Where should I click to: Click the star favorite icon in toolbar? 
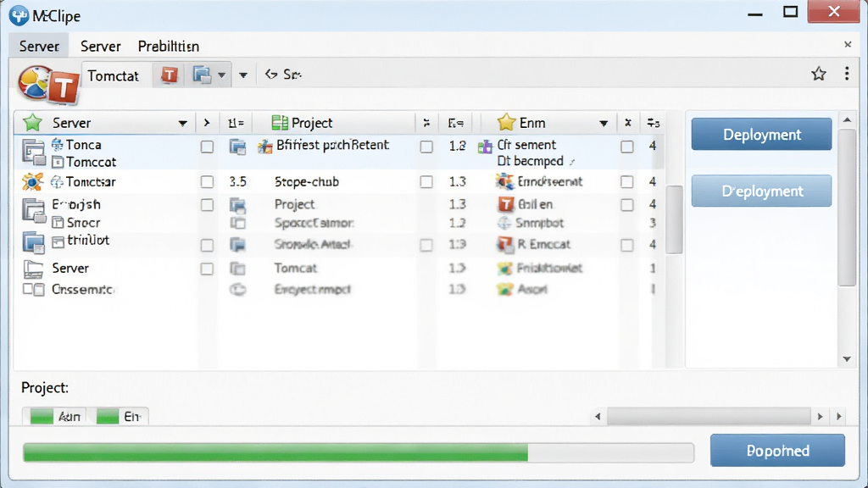tap(819, 74)
